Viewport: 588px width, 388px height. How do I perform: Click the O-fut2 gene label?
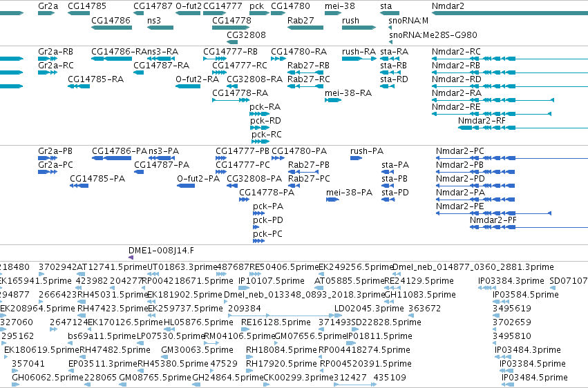pyautogui.click(x=189, y=6)
